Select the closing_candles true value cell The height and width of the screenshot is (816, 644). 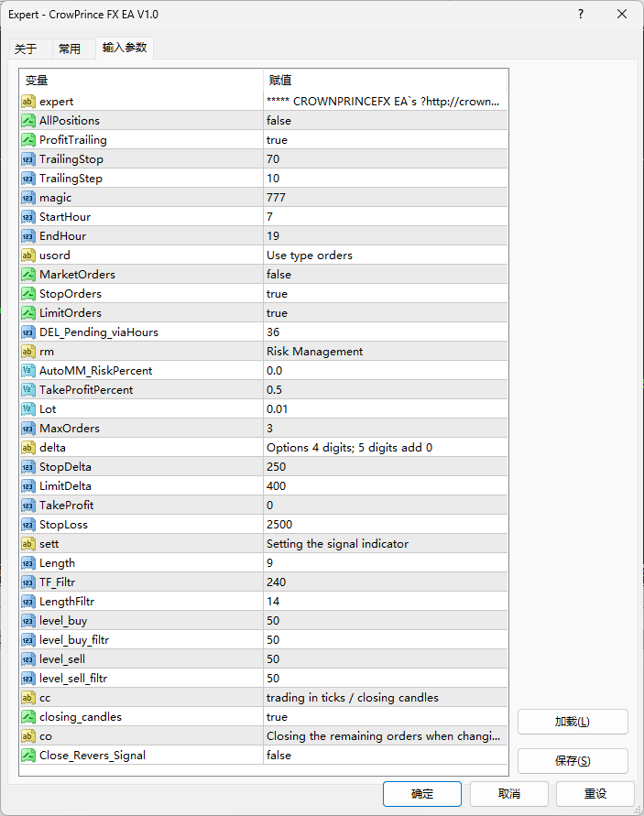[x=385, y=717]
